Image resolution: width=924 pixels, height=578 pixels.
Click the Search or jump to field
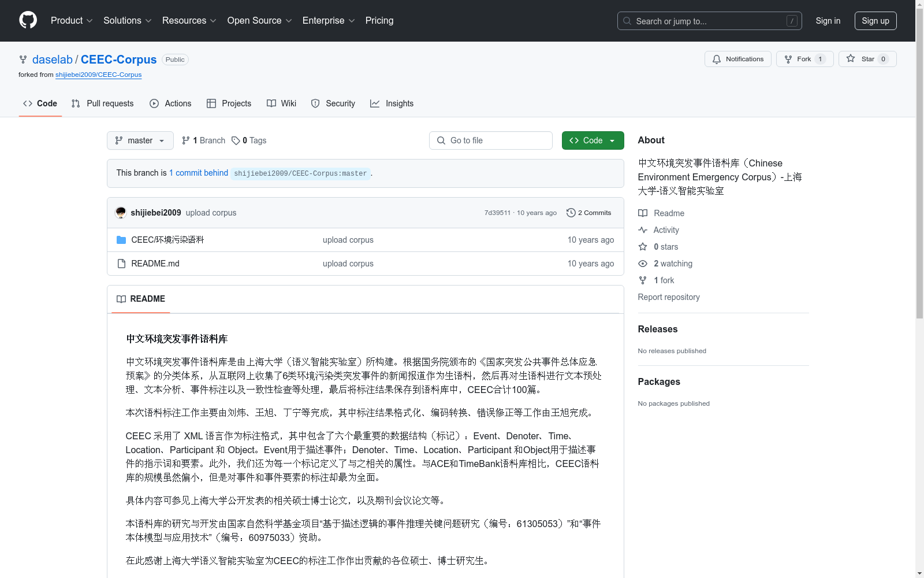coord(710,21)
